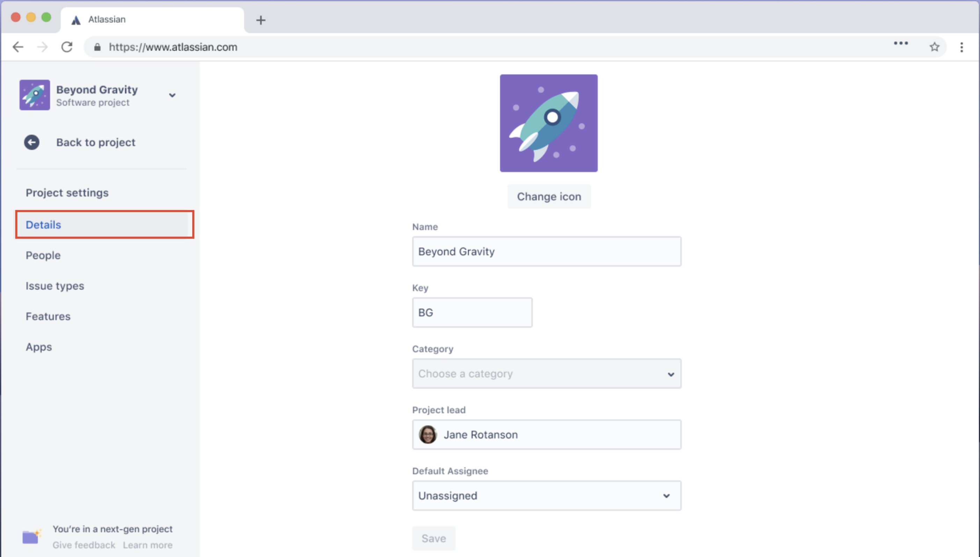Open the browser vertical dots menu
Viewport: 980px width, 557px height.
[961, 47]
